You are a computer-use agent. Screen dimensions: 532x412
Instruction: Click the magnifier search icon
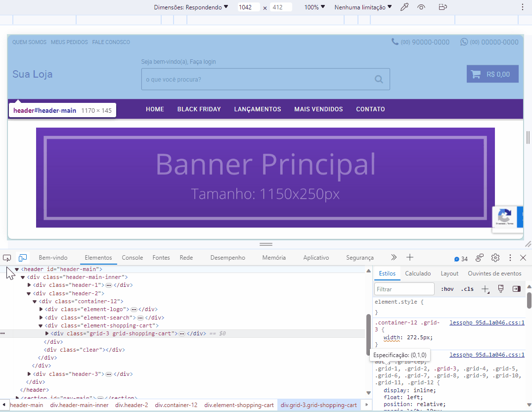[x=379, y=80]
